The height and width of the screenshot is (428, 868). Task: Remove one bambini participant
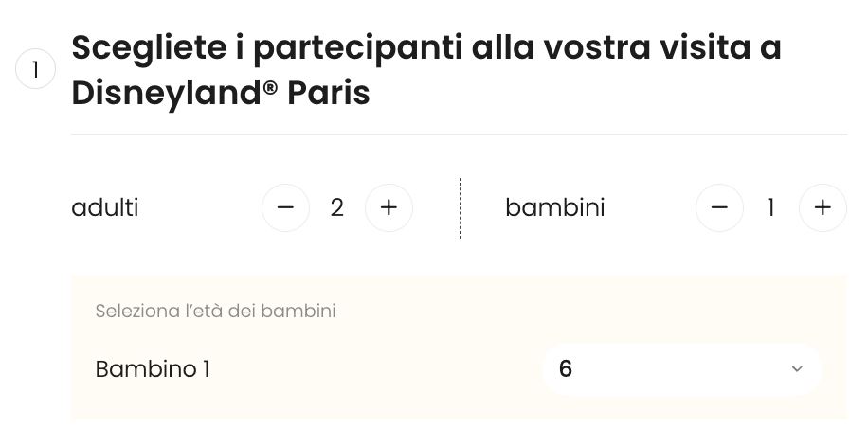(x=719, y=207)
